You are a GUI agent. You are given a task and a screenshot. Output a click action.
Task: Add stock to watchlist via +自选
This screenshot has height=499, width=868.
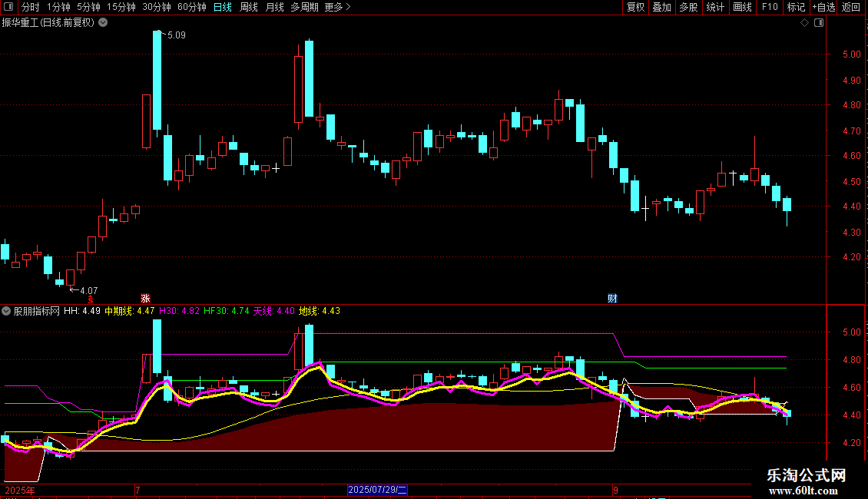[823, 7]
